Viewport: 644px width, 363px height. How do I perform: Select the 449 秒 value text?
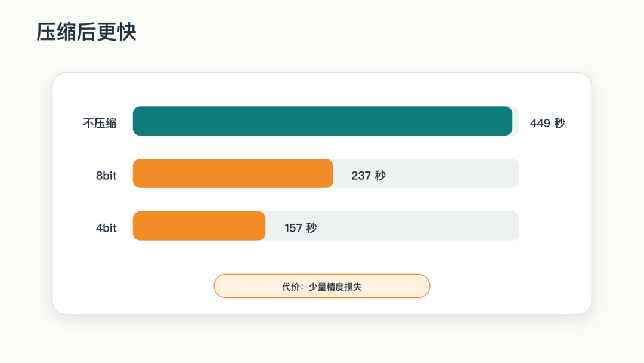coord(547,123)
